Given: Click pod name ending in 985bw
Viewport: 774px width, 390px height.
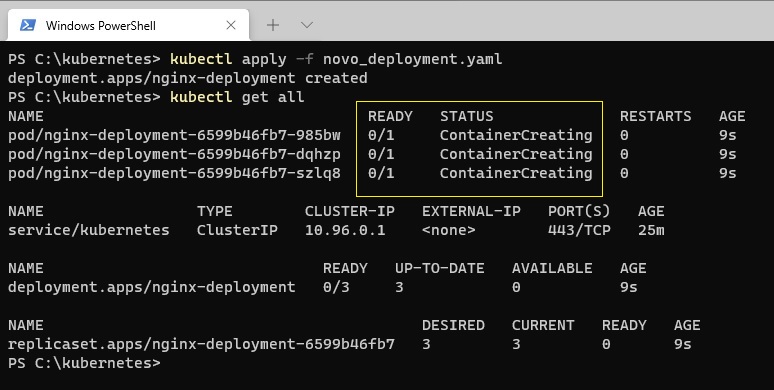Looking at the screenshot, I should pos(174,135).
